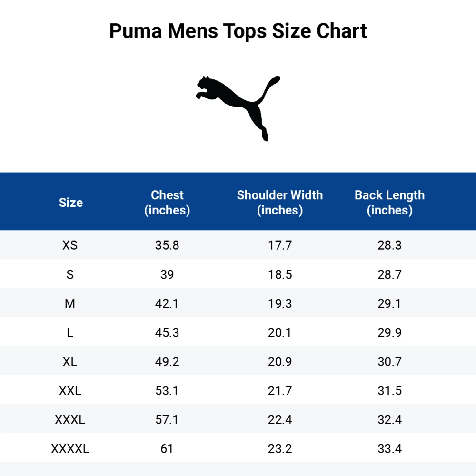This screenshot has width=476, height=476.
Task: Select the XXL size row label
Action: tap(70, 390)
